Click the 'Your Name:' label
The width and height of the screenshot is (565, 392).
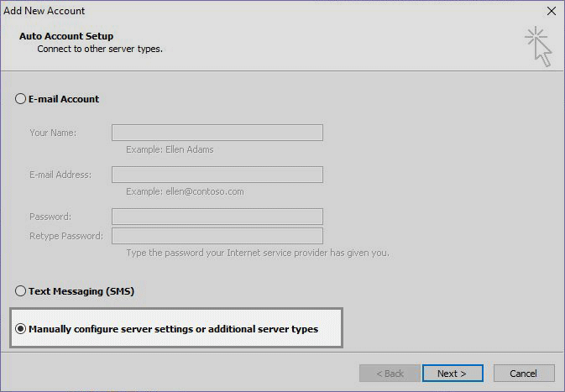coord(53,133)
